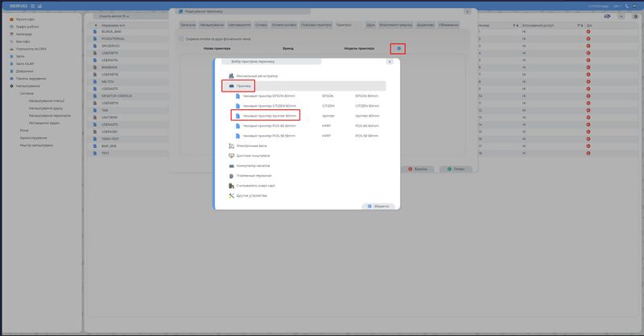This screenshot has width=644, height=336.
Task: Open the language dropdown in top bar
Action: (x=616, y=6)
